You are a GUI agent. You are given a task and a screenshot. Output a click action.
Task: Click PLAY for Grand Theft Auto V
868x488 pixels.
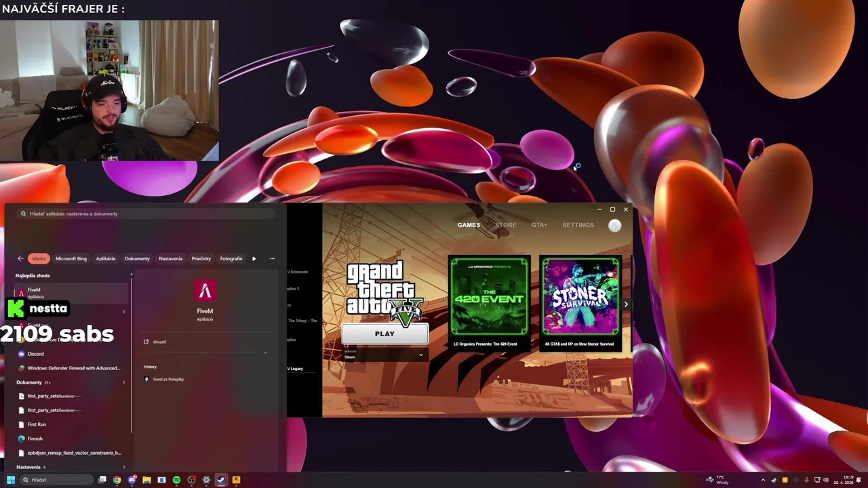pyautogui.click(x=384, y=333)
